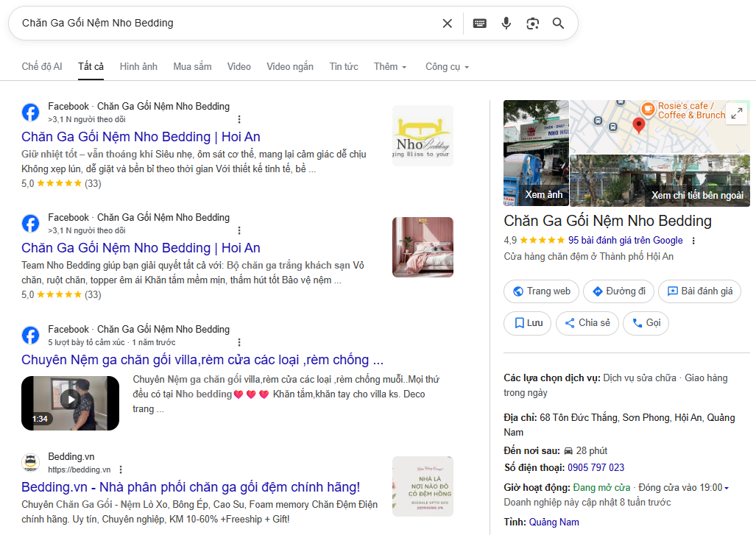Screen dimensions: 756x535
Task: Open the on-screen keyboard input tool
Action: click(479, 24)
